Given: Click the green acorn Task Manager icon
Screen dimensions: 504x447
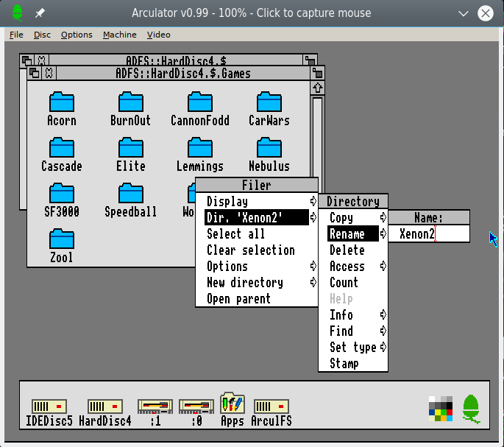Looking at the screenshot, I should pyautogui.click(x=471, y=408).
